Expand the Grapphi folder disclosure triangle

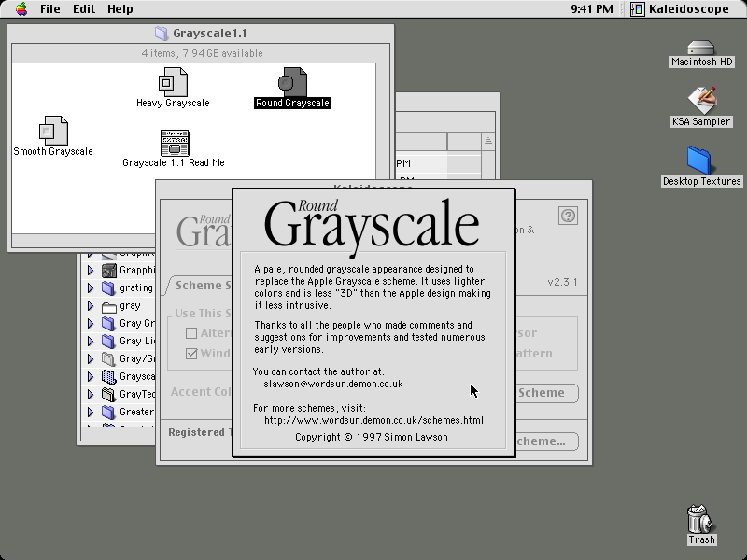(x=91, y=271)
